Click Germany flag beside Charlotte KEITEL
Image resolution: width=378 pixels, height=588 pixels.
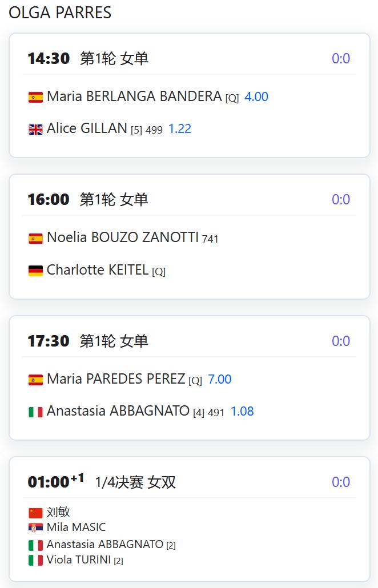(35, 271)
